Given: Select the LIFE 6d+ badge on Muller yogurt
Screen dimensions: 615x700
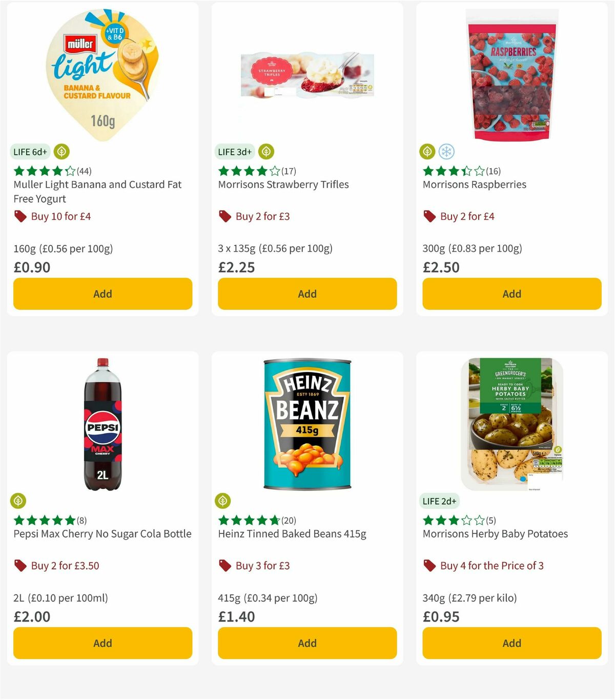Looking at the screenshot, I should pos(29,152).
